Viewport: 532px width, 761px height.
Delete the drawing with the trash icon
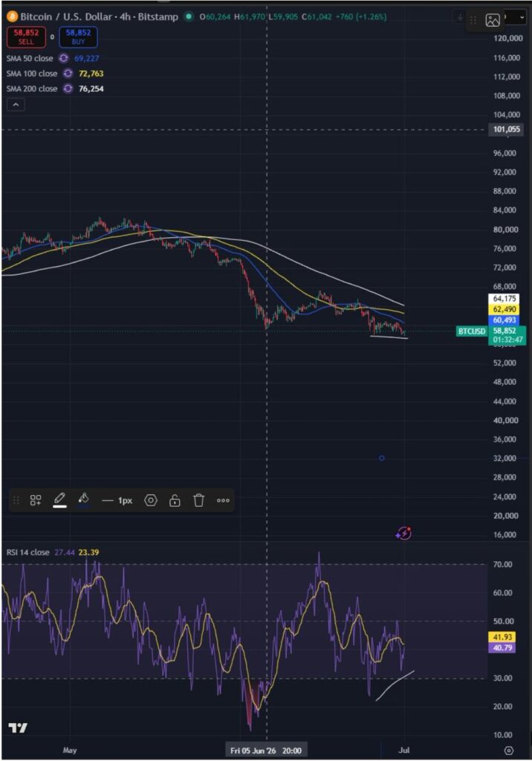pos(198,500)
